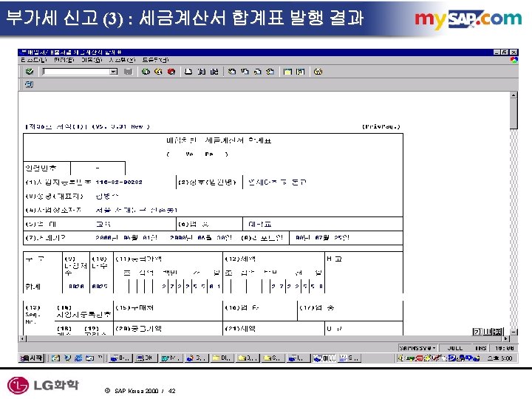Open the 편집(E) Edit menu
This screenshot has width=532, height=399.
[64, 60]
